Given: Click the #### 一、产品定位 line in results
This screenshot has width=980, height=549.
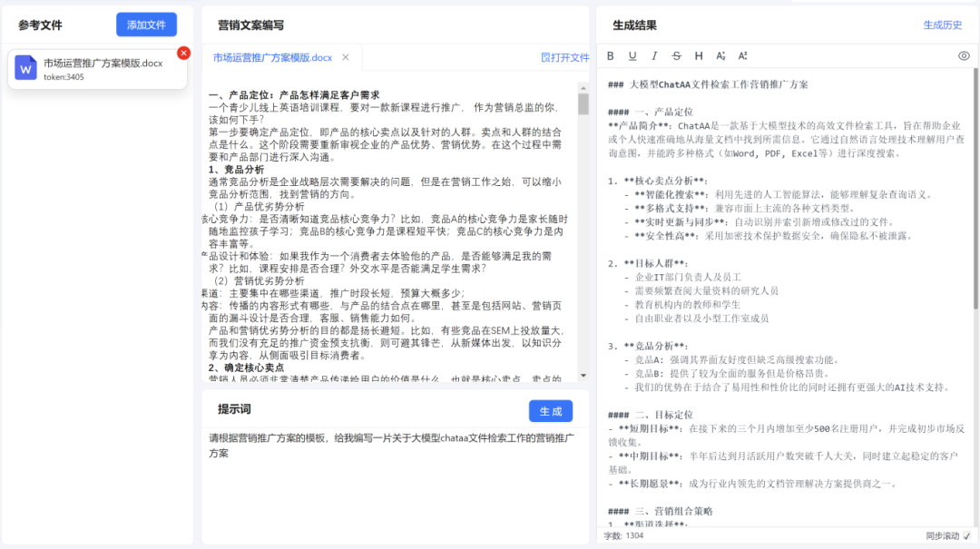Looking at the screenshot, I should (651, 112).
